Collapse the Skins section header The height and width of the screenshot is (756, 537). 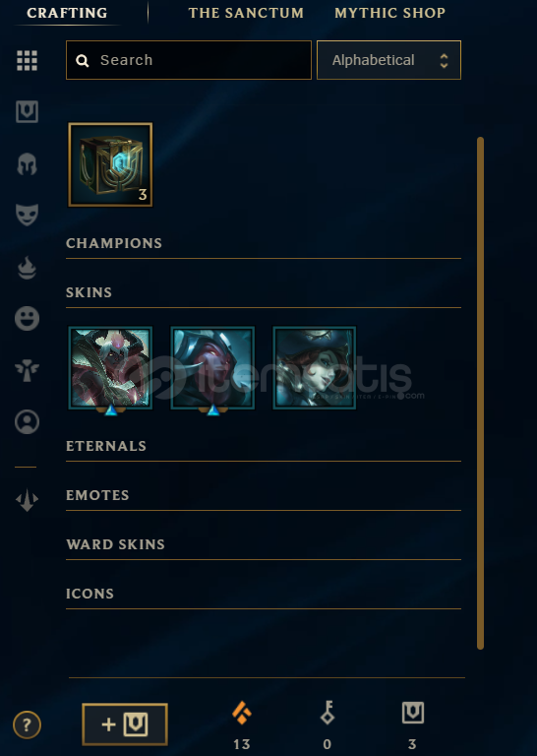[89, 292]
